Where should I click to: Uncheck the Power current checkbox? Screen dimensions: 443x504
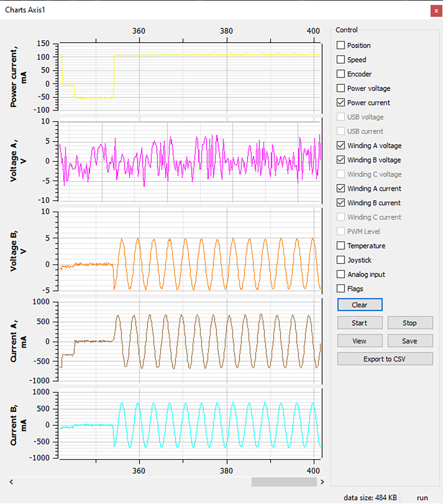pyautogui.click(x=341, y=103)
